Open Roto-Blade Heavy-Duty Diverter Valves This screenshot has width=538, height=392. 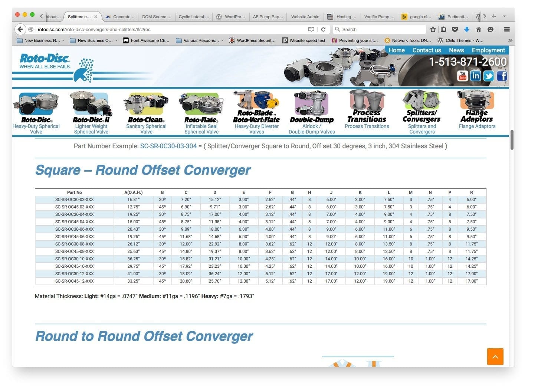[x=256, y=112]
